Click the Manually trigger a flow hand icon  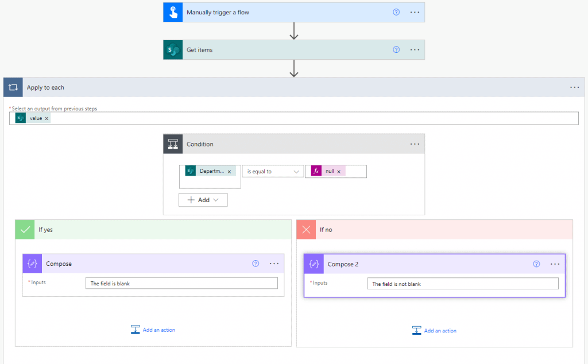[x=173, y=13]
